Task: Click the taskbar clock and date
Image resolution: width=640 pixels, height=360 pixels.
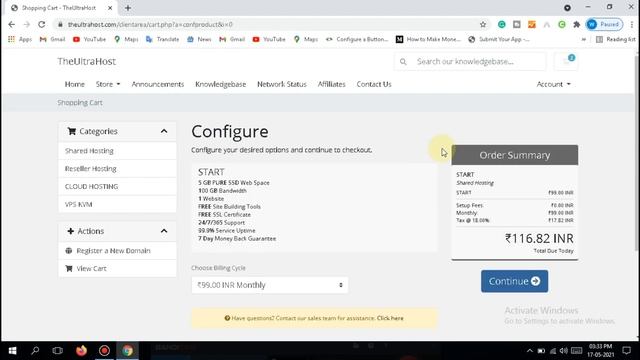Action: coord(600,351)
